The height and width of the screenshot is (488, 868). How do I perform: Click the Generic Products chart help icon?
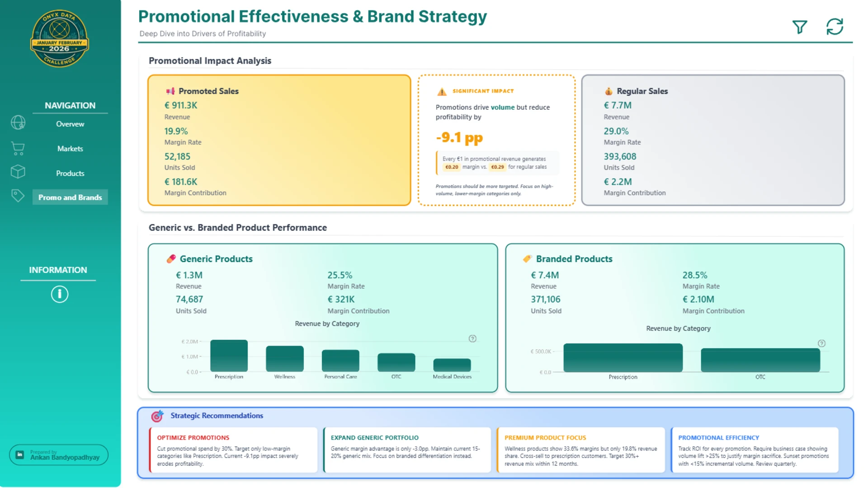(472, 338)
